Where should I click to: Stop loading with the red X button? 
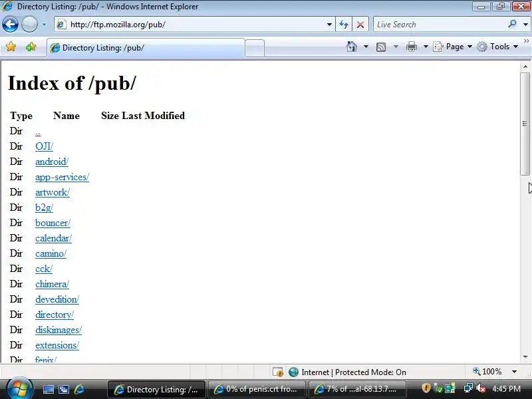[360, 25]
